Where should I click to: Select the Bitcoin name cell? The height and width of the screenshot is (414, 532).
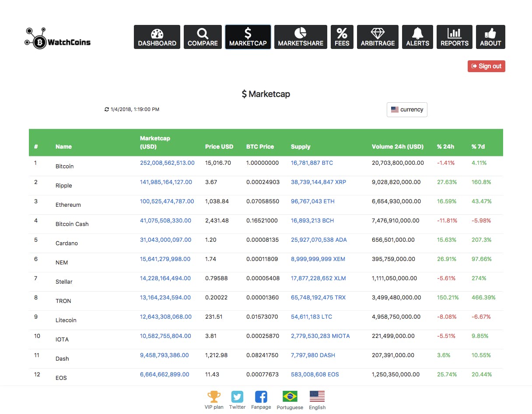[x=64, y=166]
